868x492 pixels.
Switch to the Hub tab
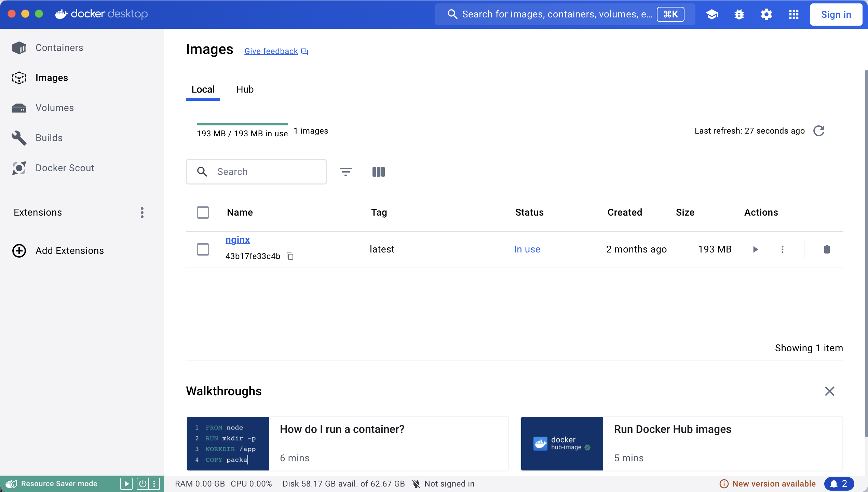[x=245, y=90]
